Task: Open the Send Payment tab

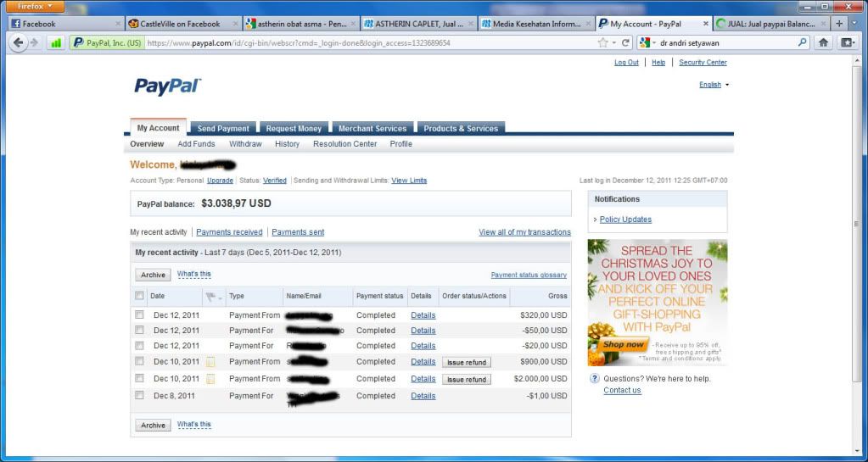Action: pyautogui.click(x=223, y=128)
